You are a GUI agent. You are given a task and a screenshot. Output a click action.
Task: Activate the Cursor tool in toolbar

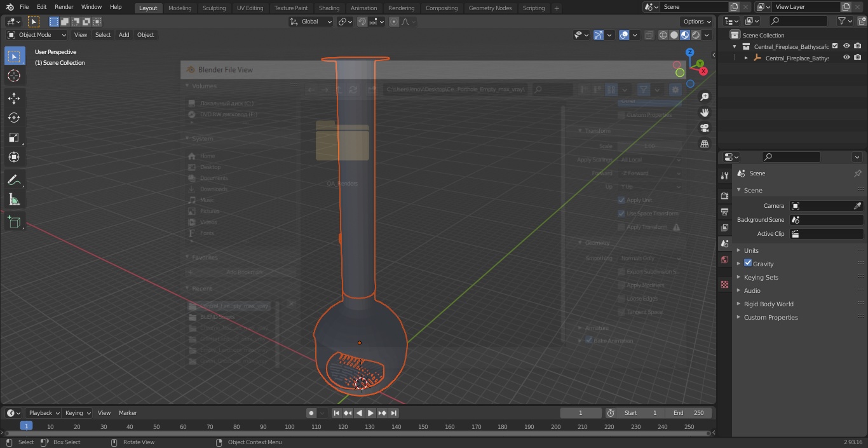14,76
